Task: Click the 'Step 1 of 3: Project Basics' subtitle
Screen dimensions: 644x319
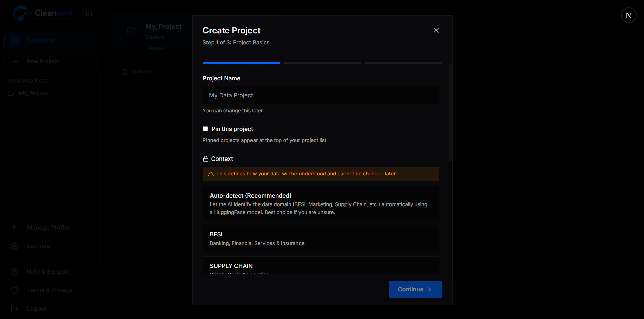Action: pos(236,42)
